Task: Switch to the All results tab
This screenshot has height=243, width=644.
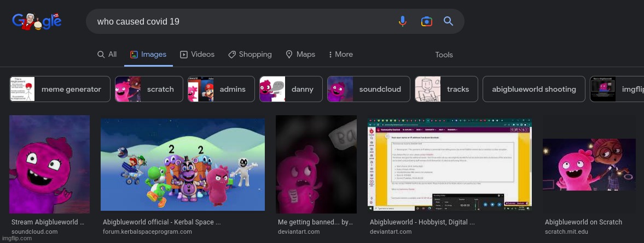Action: coord(107,55)
